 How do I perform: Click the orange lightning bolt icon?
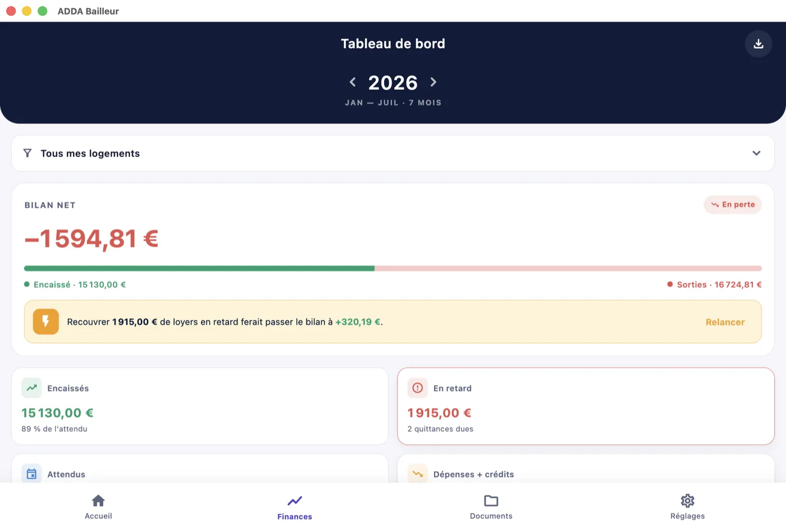46,322
